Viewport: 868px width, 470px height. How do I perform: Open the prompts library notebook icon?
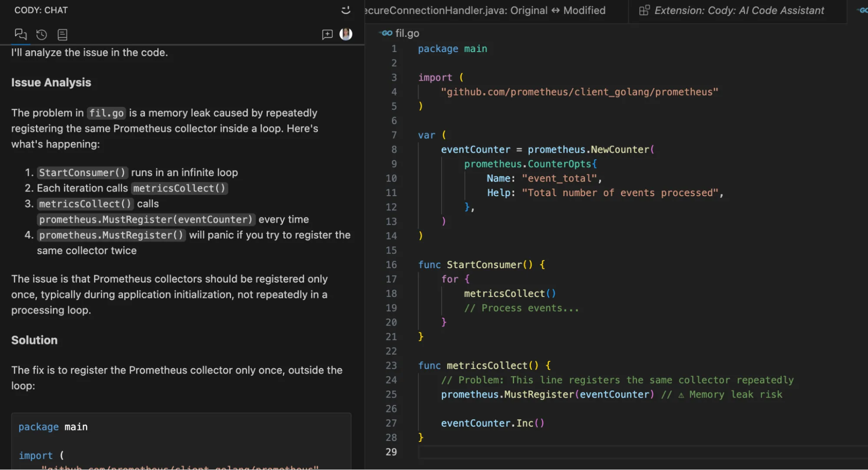[62, 34]
